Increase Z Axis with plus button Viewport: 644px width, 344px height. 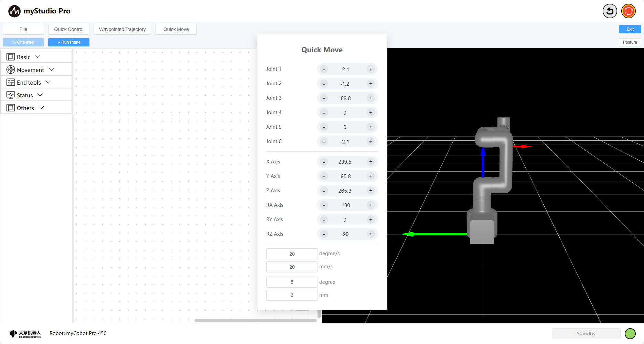[371, 191]
